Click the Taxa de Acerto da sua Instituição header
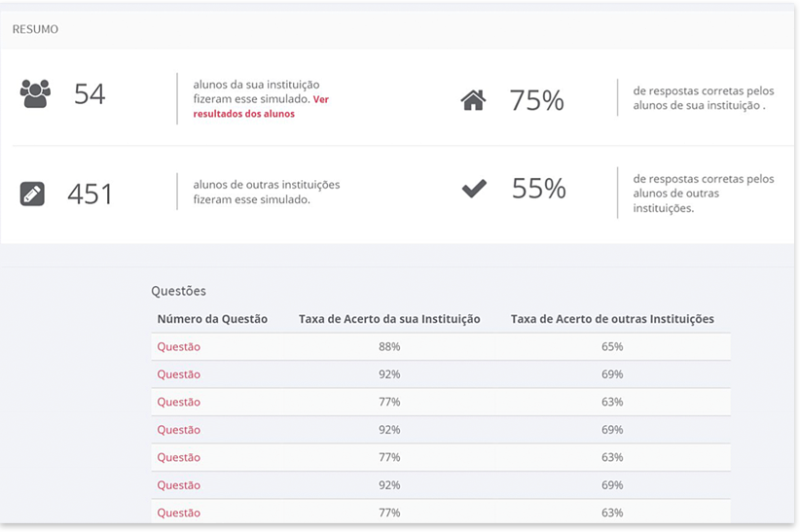 pyautogui.click(x=389, y=319)
